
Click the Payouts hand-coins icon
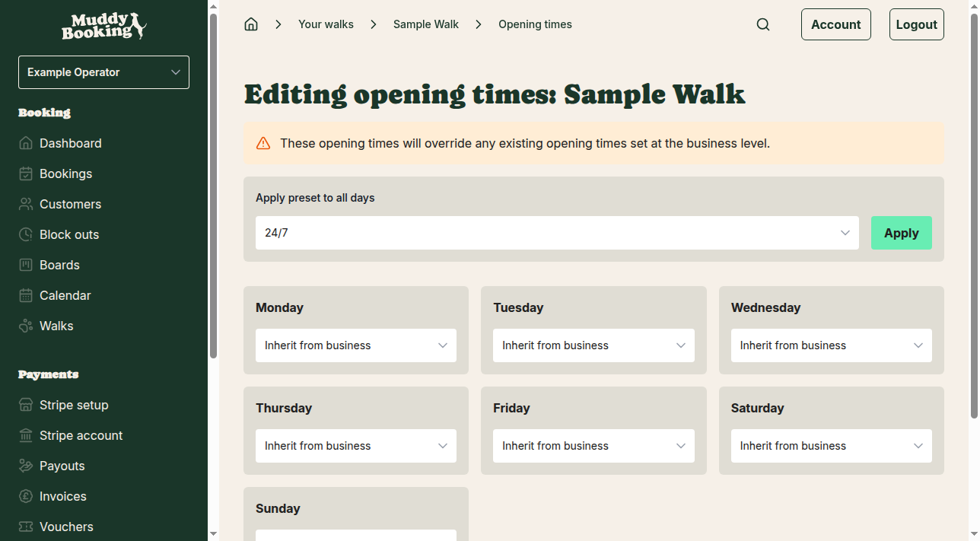click(26, 466)
